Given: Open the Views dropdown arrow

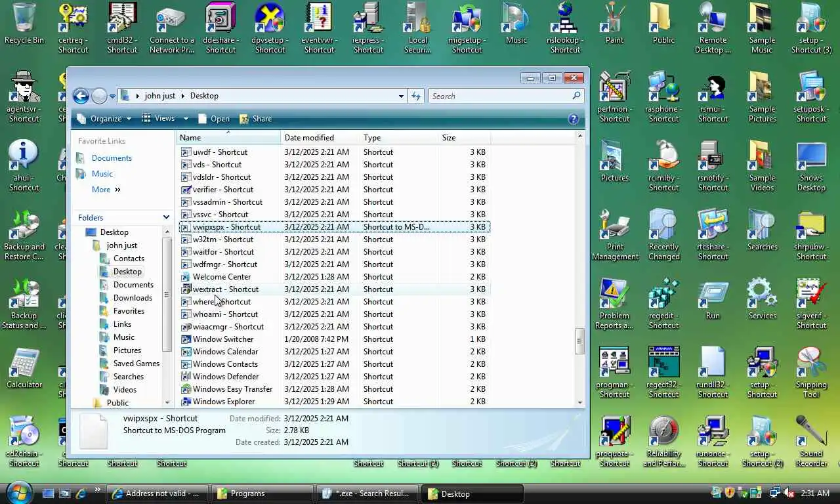Looking at the screenshot, I should (186, 119).
